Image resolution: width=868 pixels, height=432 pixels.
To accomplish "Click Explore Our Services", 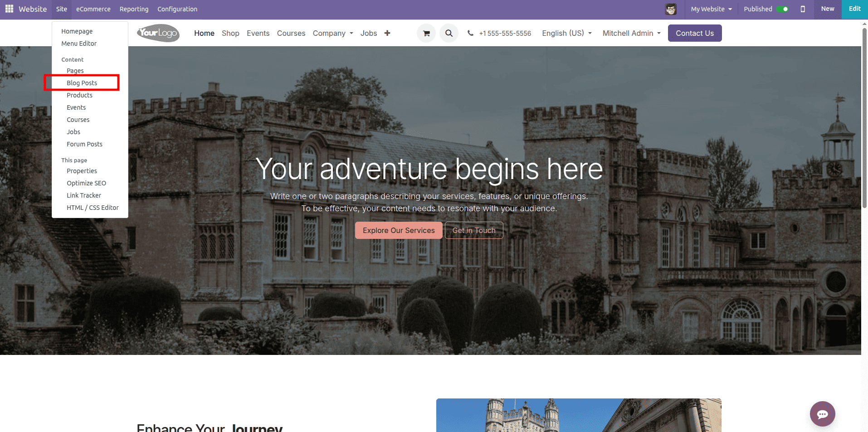I will (x=398, y=230).
